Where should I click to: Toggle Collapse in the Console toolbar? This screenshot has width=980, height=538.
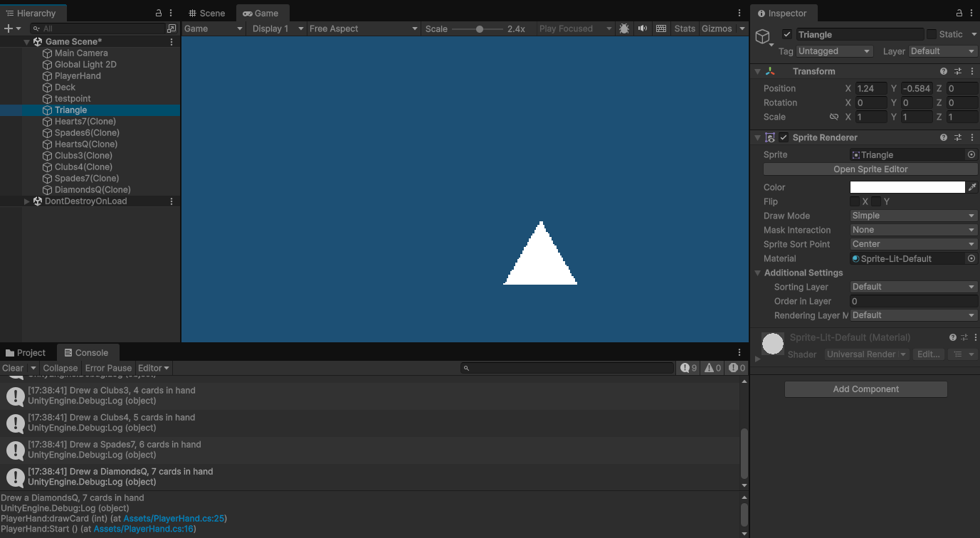click(60, 368)
